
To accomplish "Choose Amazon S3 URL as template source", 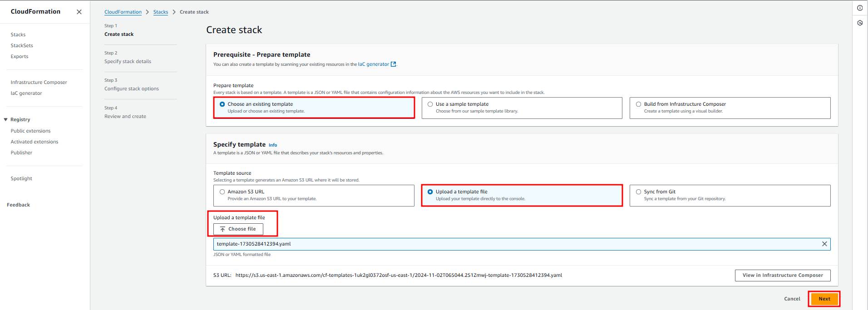I will pos(222,192).
